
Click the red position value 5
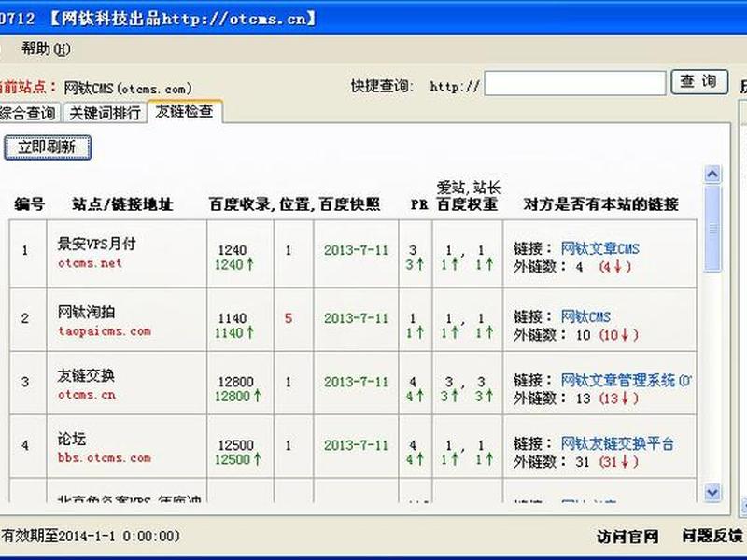point(289,318)
